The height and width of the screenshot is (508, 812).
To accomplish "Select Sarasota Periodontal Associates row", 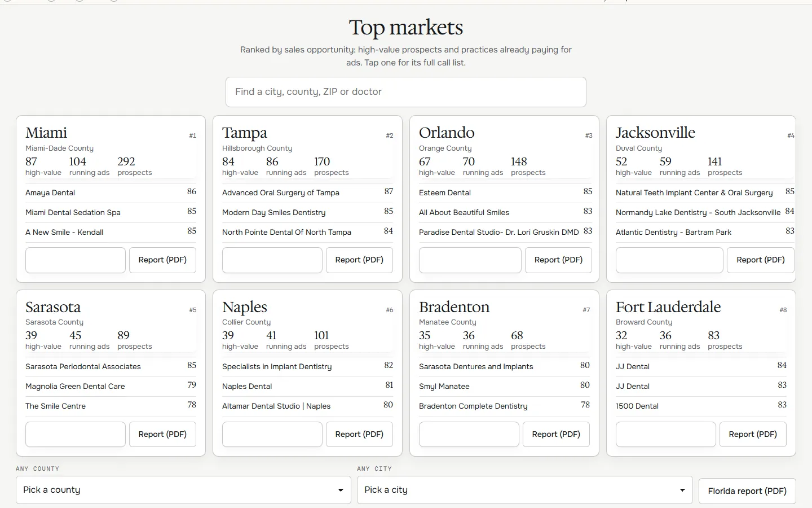I will [111, 366].
